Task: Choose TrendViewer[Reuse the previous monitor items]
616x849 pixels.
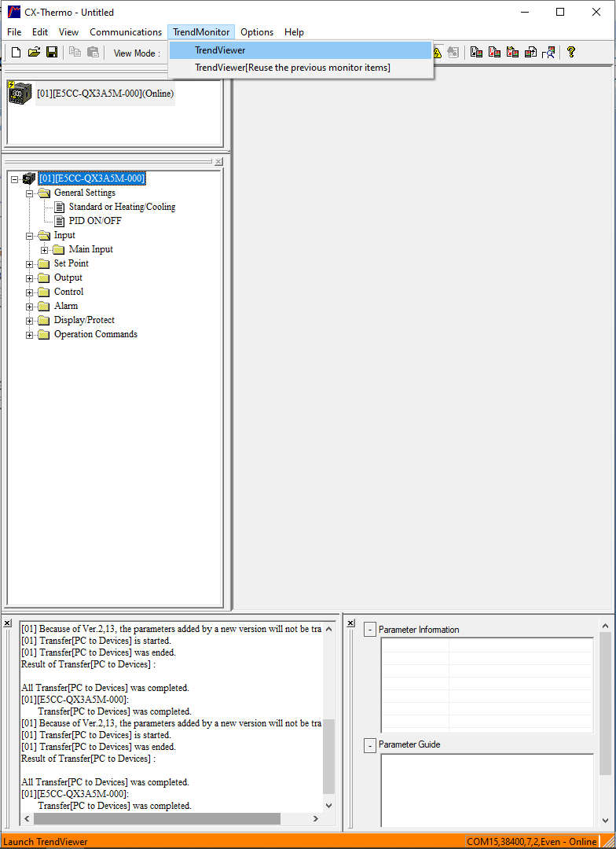Action: (x=300, y=68)
